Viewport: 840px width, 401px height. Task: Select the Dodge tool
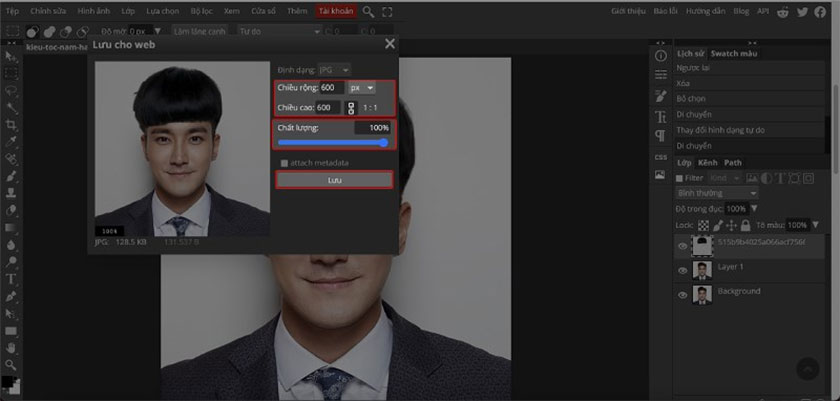pyautogui.click(x=11, y=262)
